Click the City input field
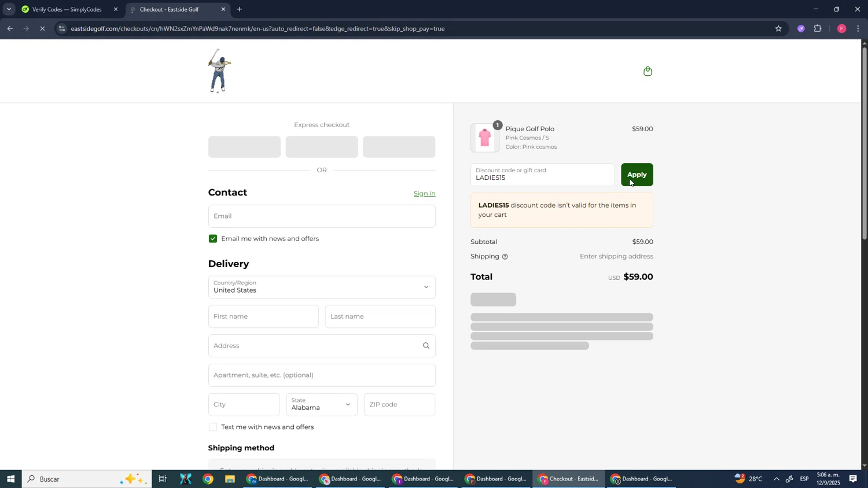Viewport: 868px width, 488px height. tap(244, 405)
